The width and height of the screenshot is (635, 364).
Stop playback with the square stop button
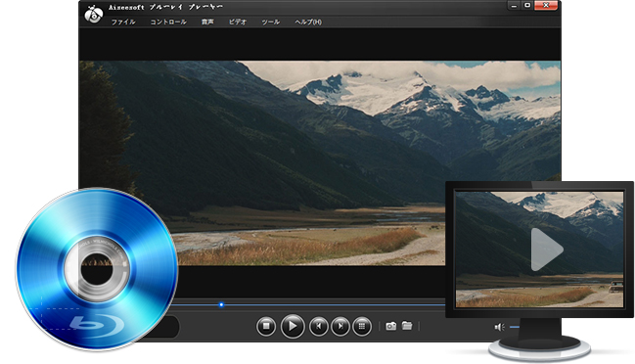[x=266, y=326]
